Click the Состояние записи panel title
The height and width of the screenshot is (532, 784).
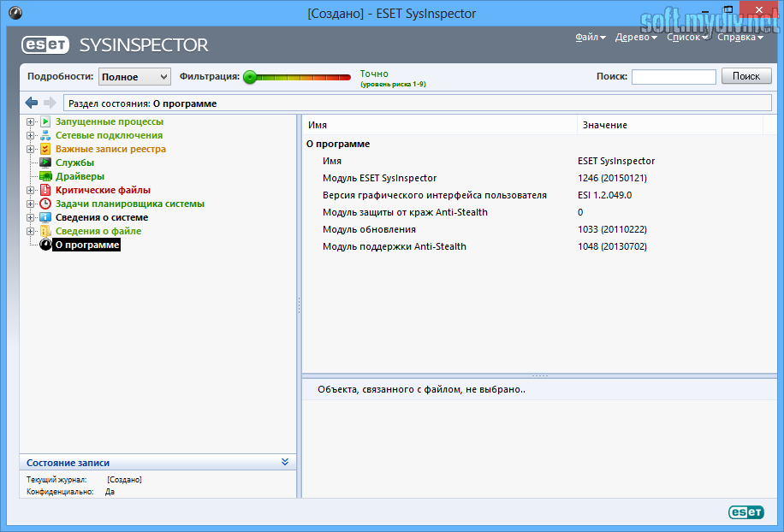pos(68,463)
